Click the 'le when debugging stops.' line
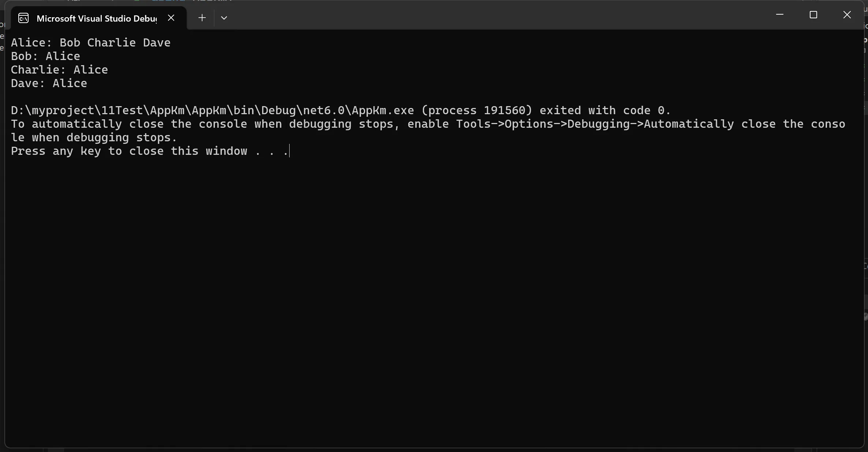 tap(94, 137)
